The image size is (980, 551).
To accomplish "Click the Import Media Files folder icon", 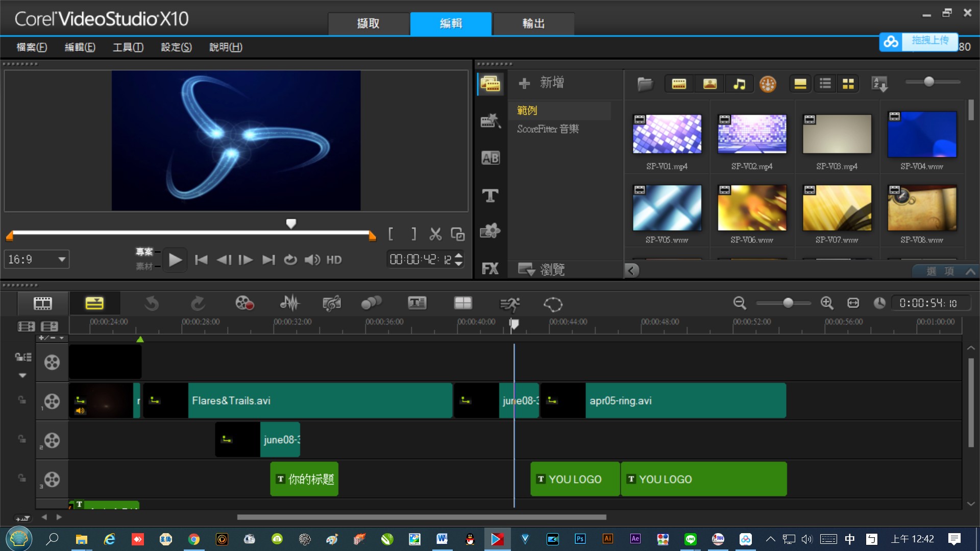I will coord(645,84).
